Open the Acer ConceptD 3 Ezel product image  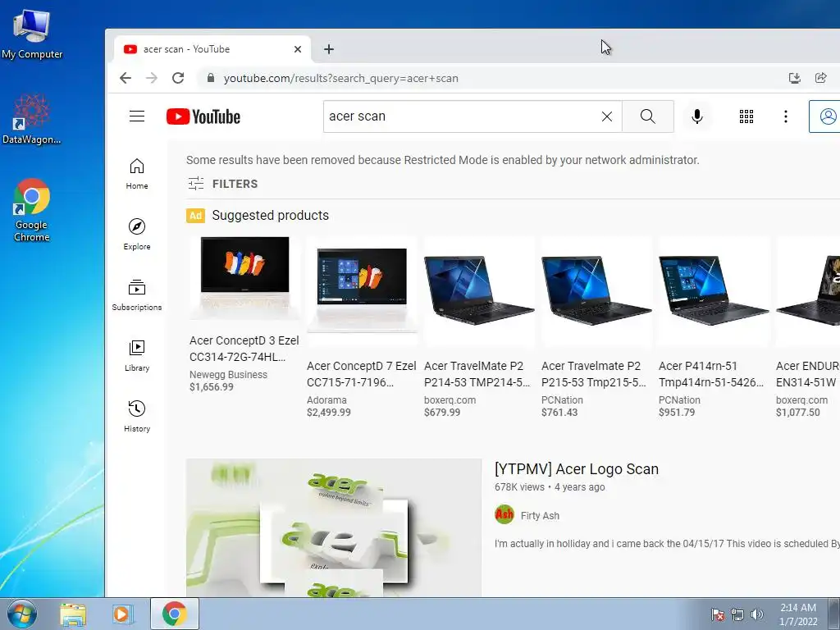[x=244, y=277]
